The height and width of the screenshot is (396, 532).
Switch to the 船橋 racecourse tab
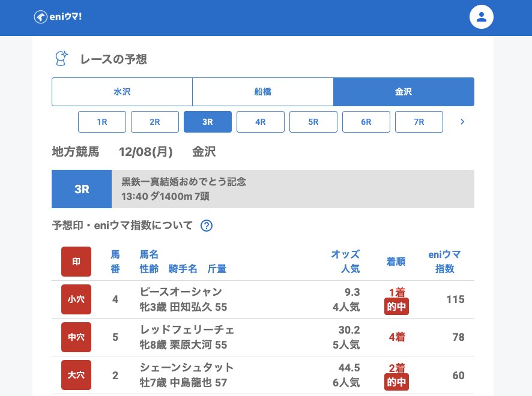coord(263,92)
